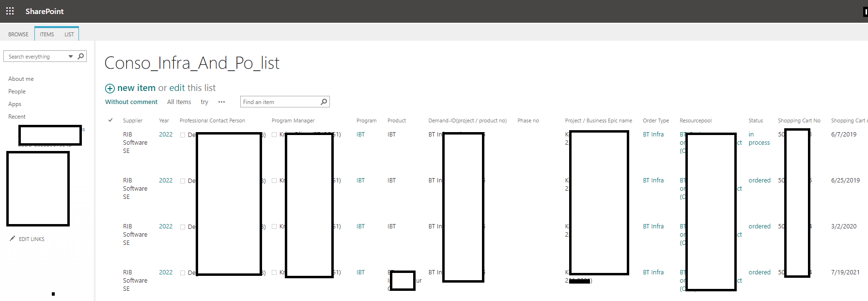Switch to the ITEMS ribbon tab
868x301 pixels.
click(47, 34)
